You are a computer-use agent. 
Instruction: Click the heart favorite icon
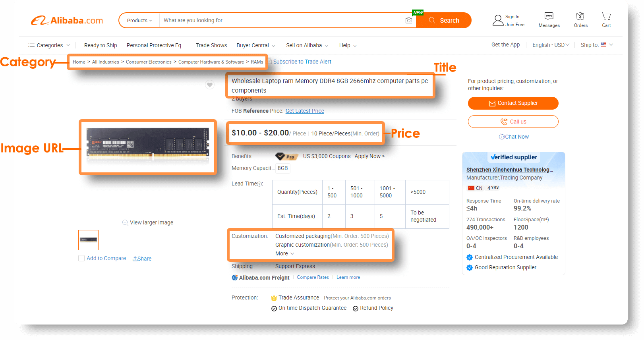point(210,85)
